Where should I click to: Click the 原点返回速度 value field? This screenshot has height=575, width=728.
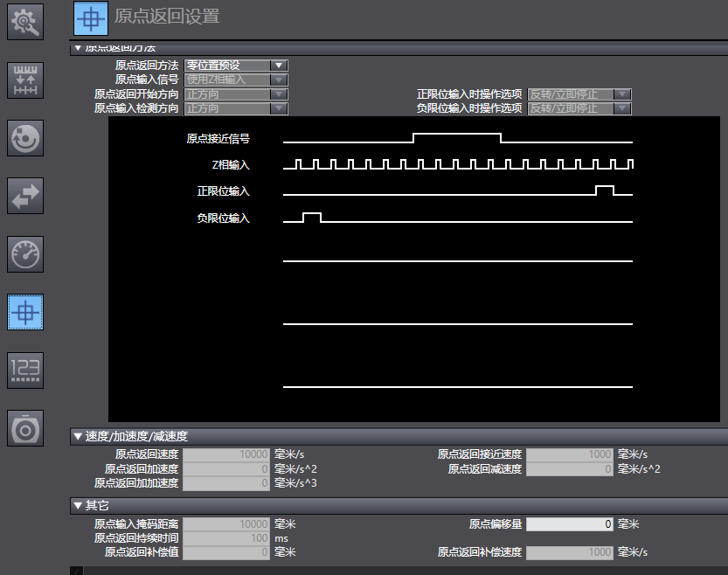[226, 454]
